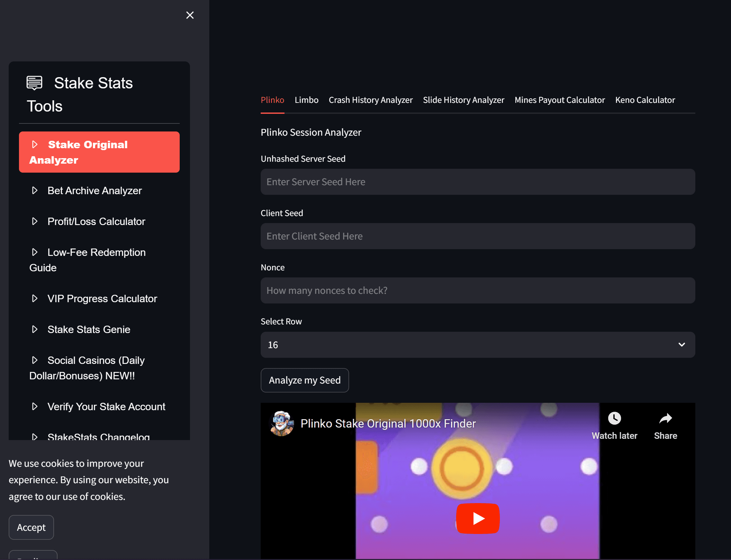Open StakeStats Changelog page

click(99, 435)
